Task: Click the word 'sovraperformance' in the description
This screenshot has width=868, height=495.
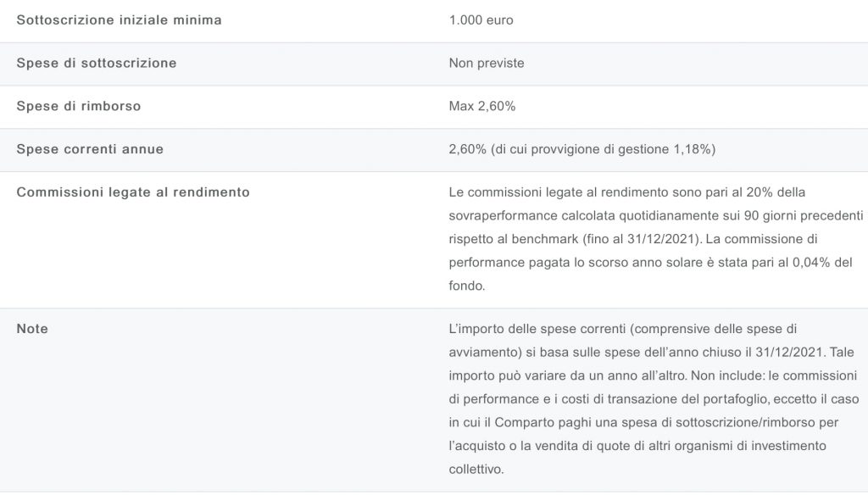Action: click(x=501, y=215)
